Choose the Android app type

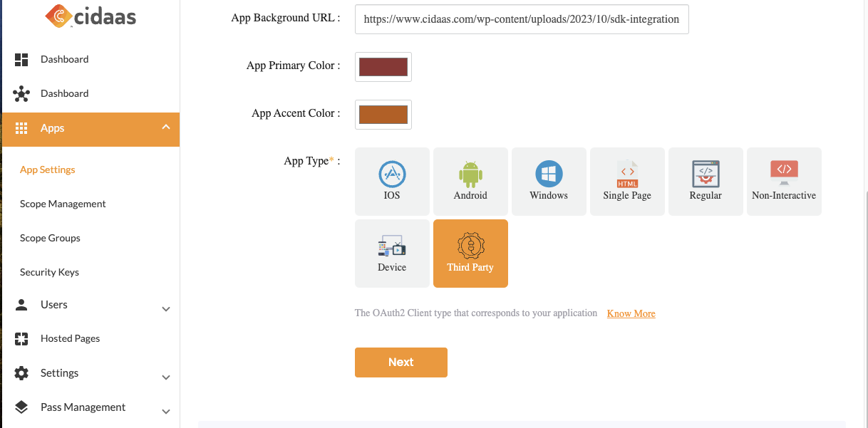click(x=470, y=182)
